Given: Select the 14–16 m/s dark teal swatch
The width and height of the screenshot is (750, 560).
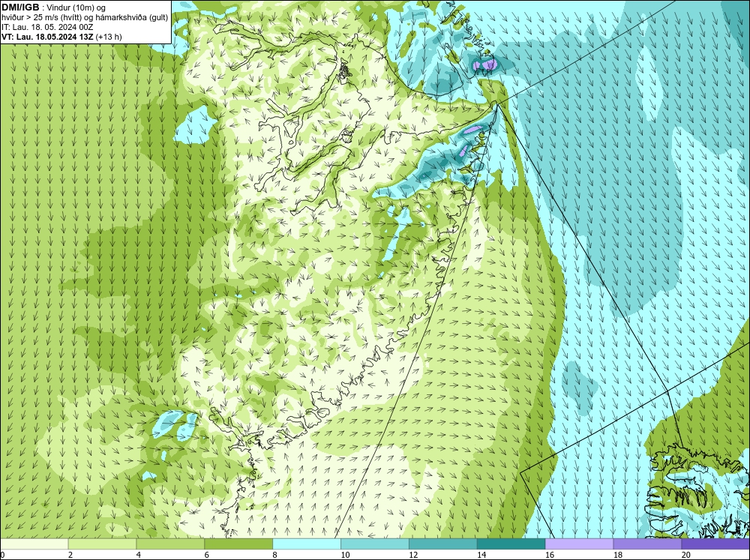Looking at the screenshot, I should pyautogui.click(x=511, y=544).
